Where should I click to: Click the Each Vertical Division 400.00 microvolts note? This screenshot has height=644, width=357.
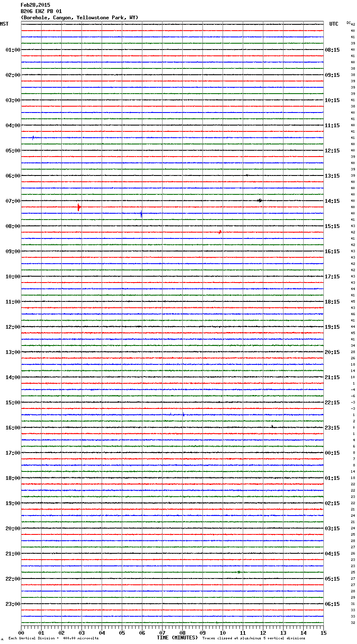tap(53, 638)
